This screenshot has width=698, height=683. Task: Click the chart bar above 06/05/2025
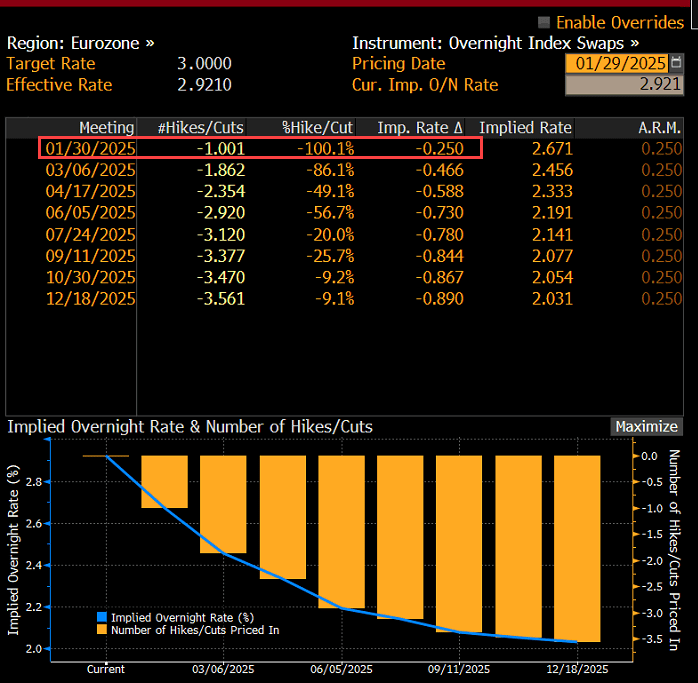coord(341,532)
